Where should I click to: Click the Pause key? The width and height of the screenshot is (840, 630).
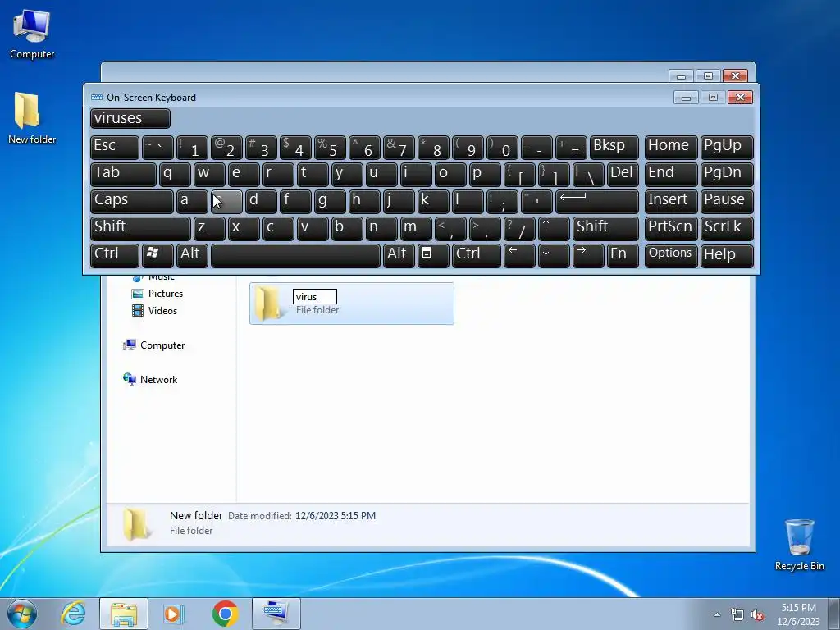[727, 202]
